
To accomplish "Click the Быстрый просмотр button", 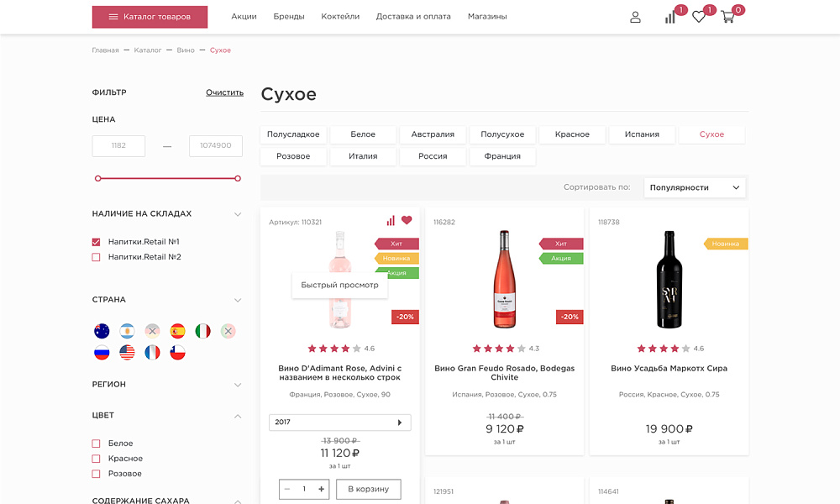I will [339, 285].
